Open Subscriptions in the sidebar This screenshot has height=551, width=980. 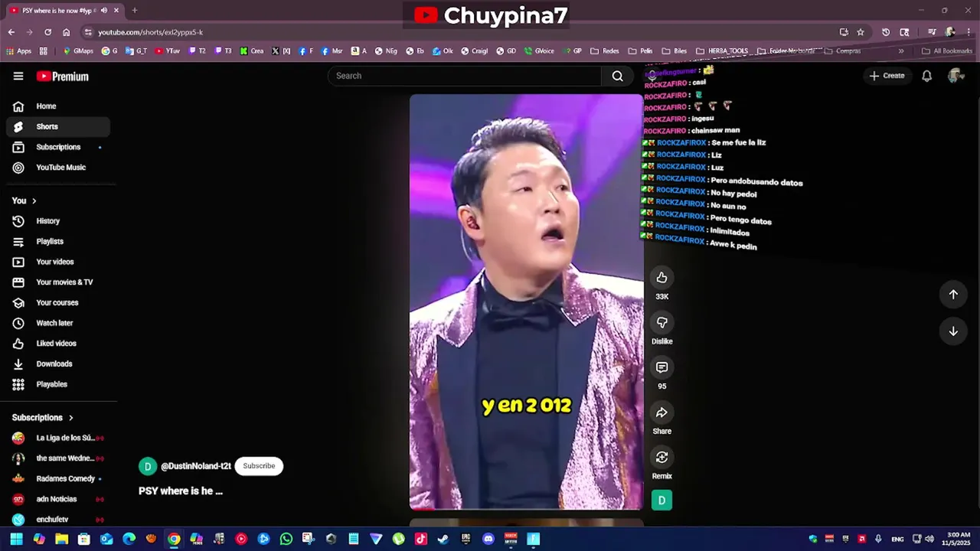click(x=58, y=147)
